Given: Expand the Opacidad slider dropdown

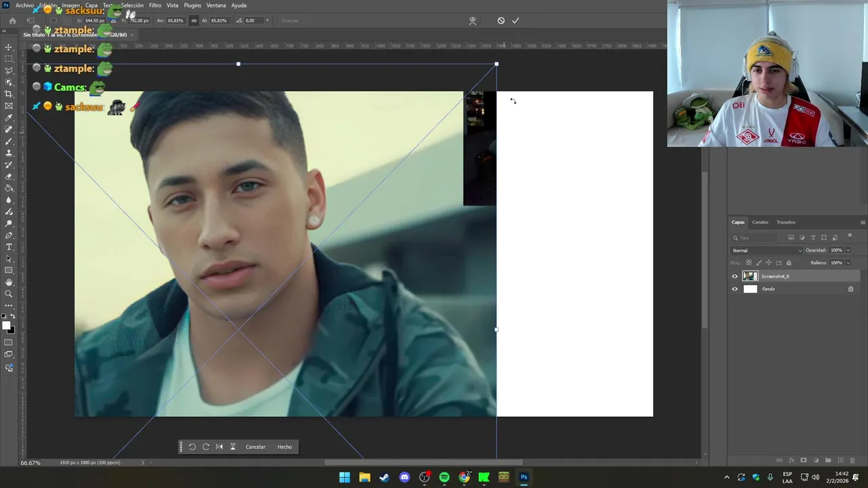Looking at the screenshot, I should point(848,251).
